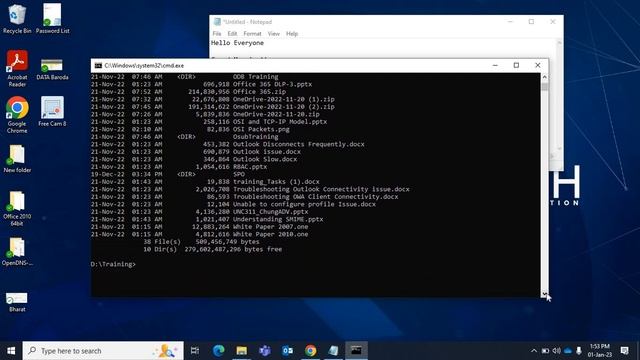This screenshot has height=360, width=640.
Task: Close the cmd.exe window
Action: (x=538, y=65)
